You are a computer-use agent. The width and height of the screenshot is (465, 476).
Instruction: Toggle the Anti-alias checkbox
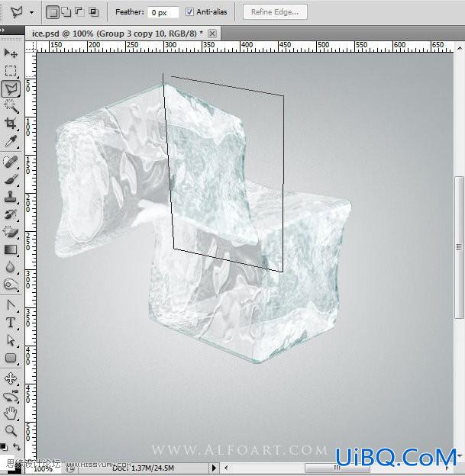(189, 12)
